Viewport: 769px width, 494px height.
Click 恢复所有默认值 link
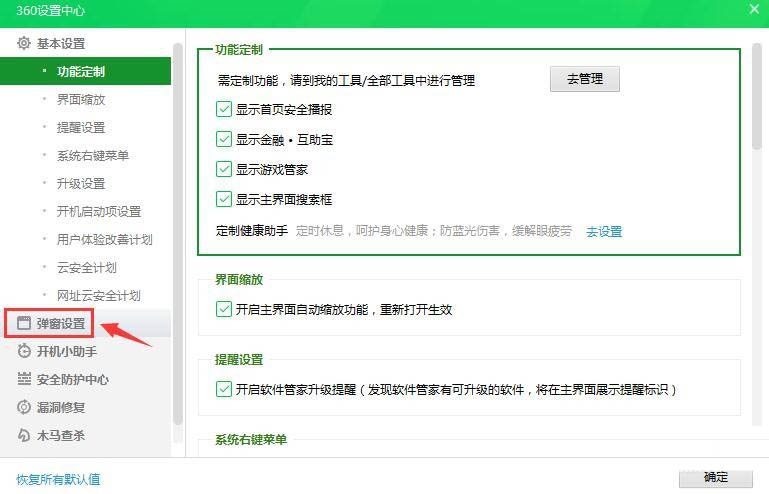[x=58, y=479]
